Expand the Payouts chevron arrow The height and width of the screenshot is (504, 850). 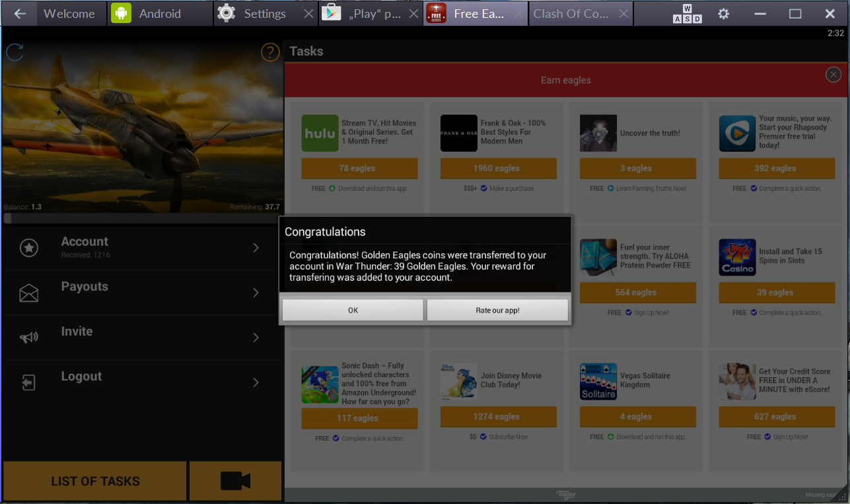(x=256, y=293)
